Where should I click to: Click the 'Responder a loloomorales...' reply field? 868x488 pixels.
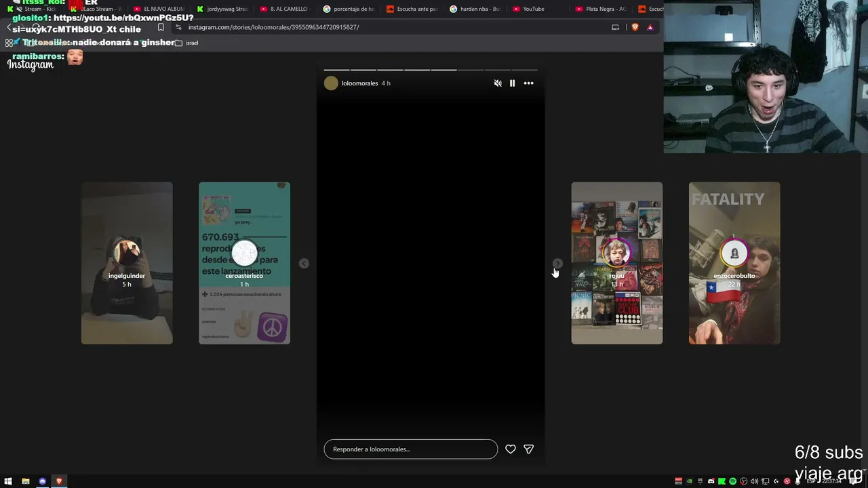411,449
